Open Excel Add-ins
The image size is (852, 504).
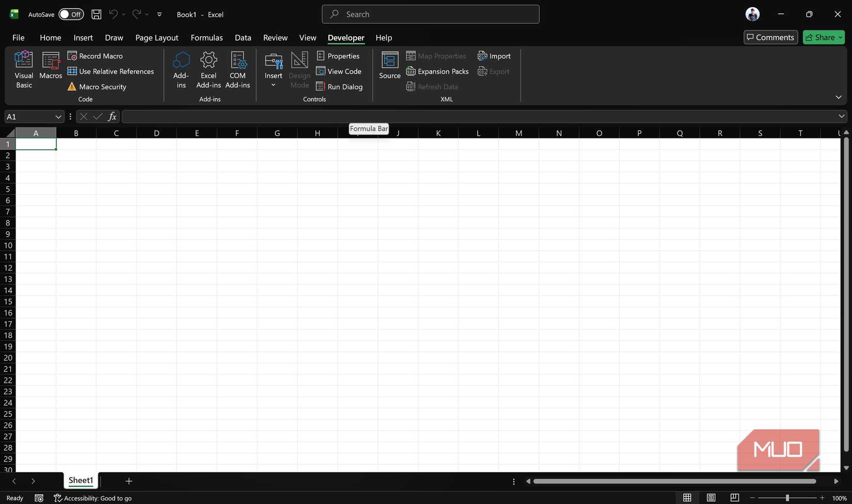click(x=208, y=70)
